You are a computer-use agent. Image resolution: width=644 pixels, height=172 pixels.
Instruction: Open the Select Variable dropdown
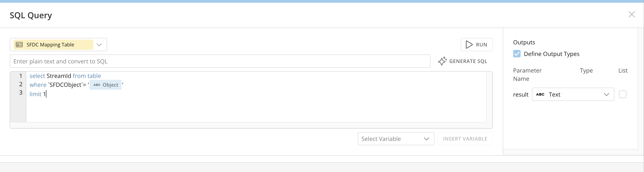click(396, 139)
